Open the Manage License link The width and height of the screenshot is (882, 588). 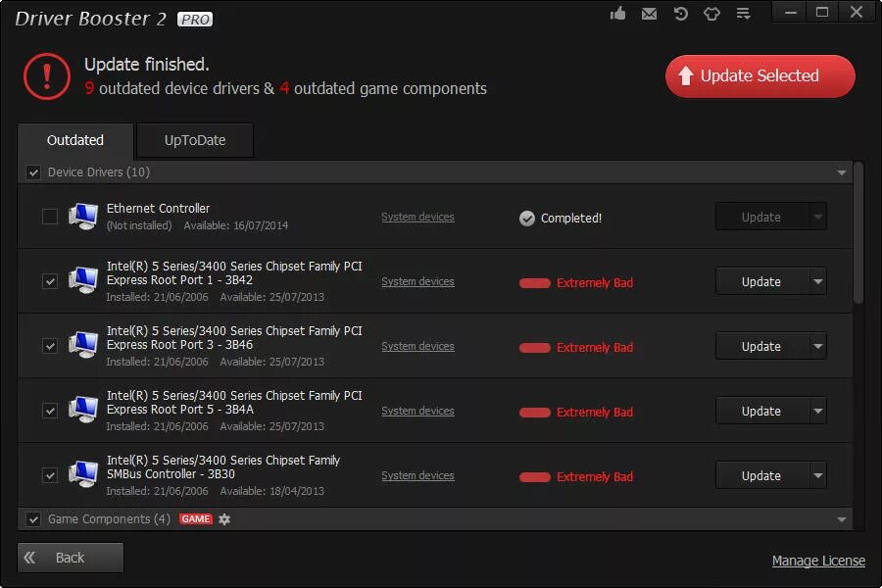818,561
